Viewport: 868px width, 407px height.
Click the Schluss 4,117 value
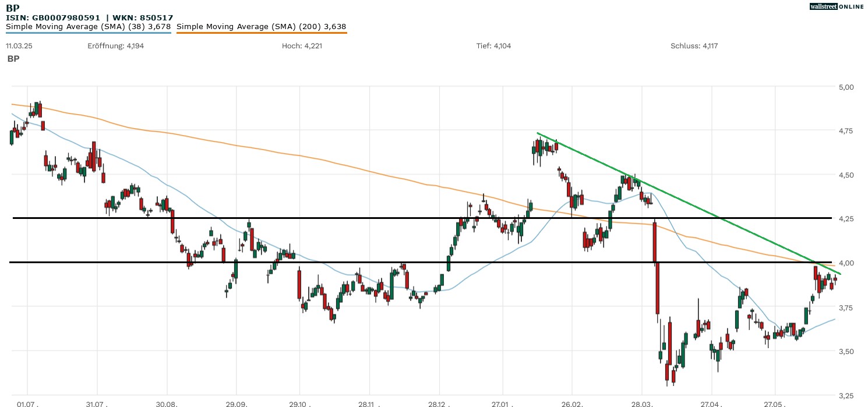pos(694,46)
